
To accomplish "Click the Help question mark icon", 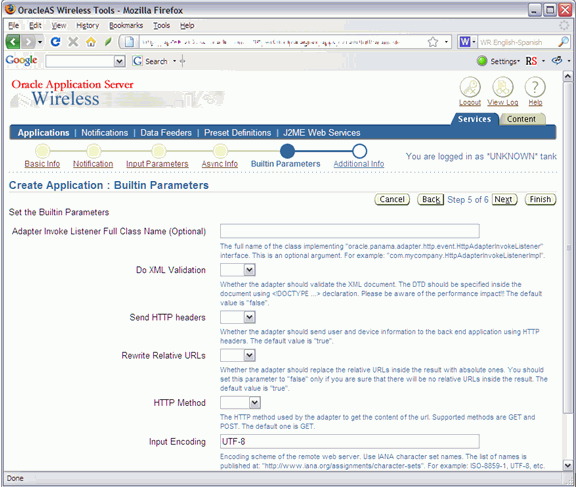I will [535, 87].
